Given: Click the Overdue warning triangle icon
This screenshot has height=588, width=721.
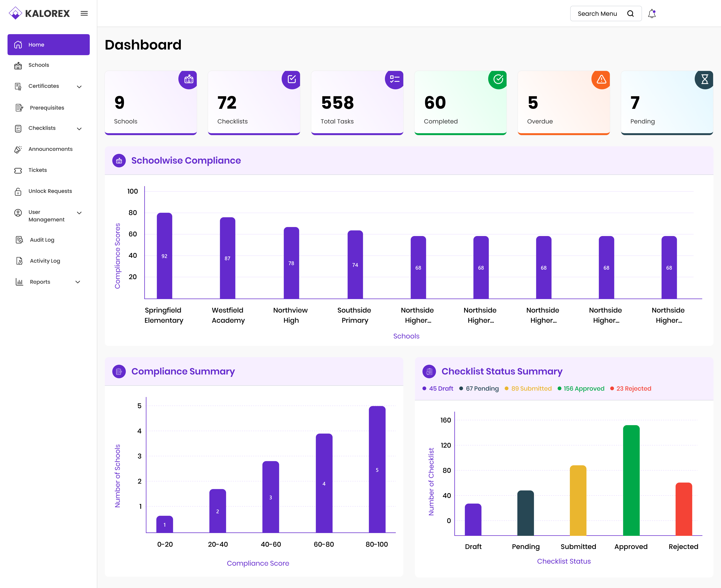Looking at the screenshot, I should pos(601,80).
